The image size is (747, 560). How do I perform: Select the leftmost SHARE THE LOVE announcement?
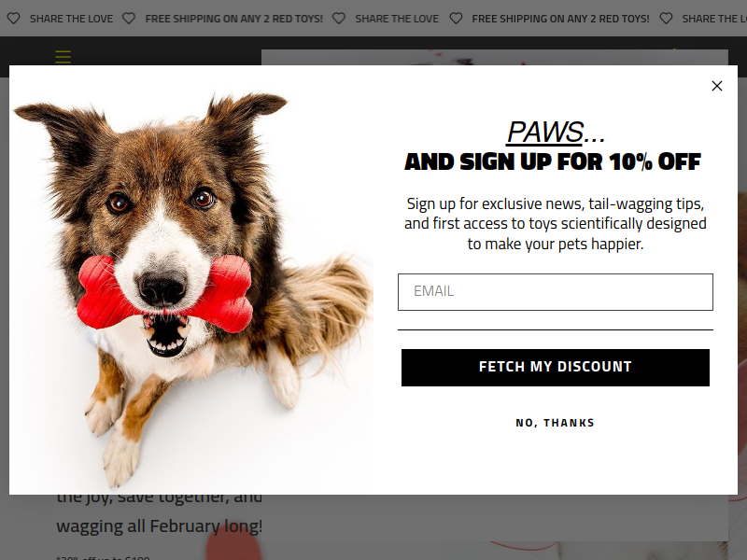pyautogui.click(x=72, y=19)
